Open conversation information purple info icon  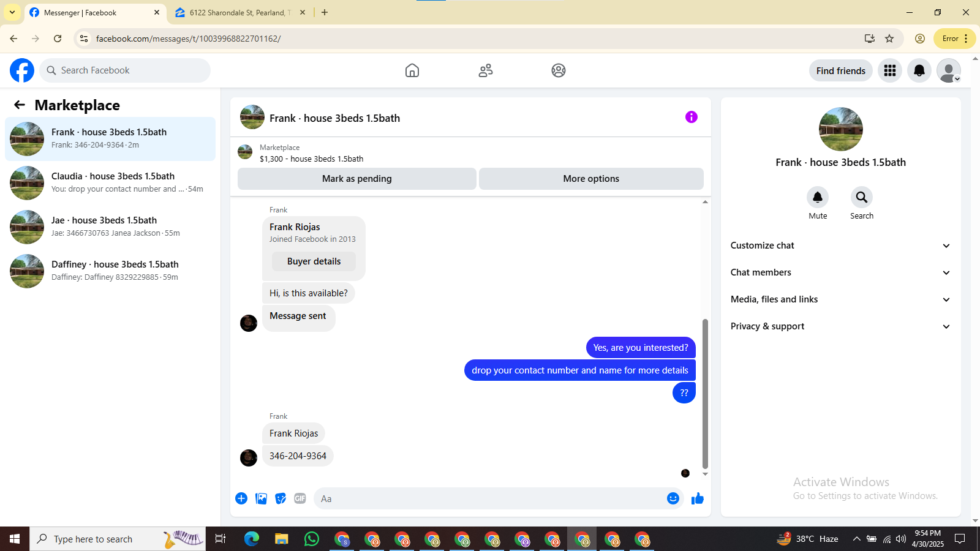pyautogui.click(x=692, y=117)
